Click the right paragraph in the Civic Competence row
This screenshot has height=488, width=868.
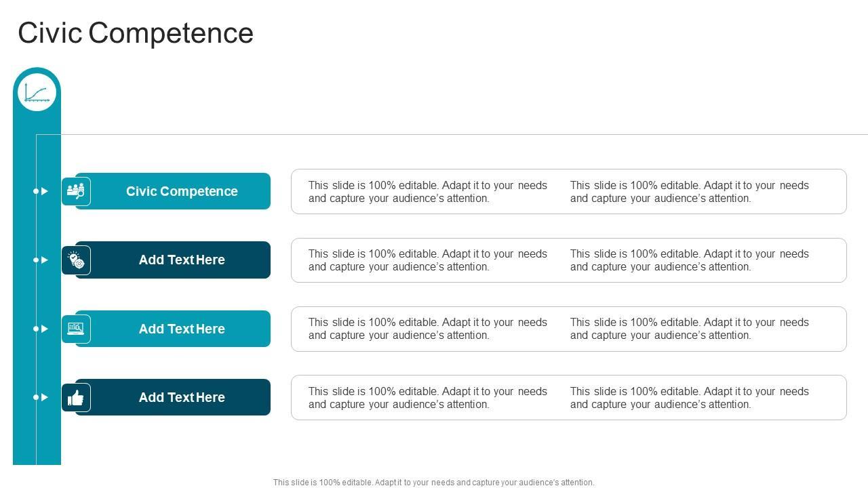click(690, 192)
